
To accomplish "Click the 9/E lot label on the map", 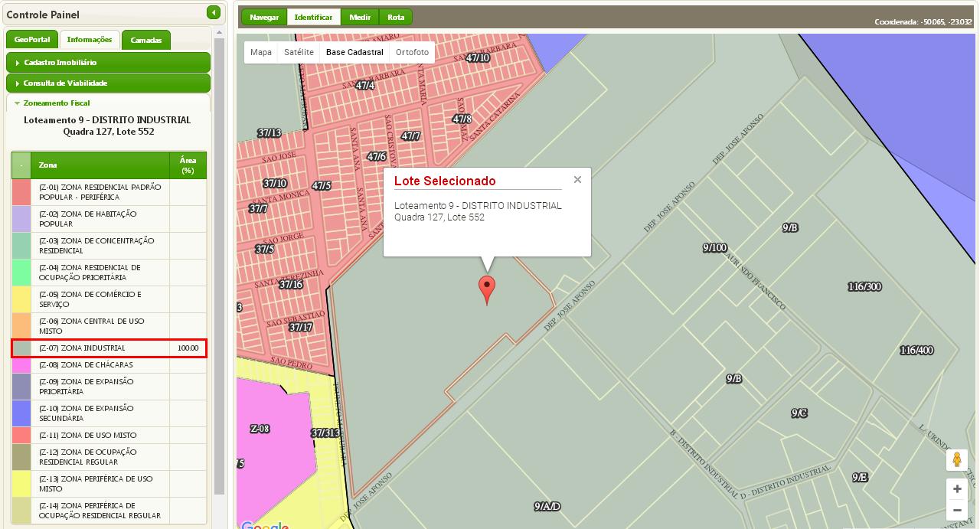I will 860,477.
